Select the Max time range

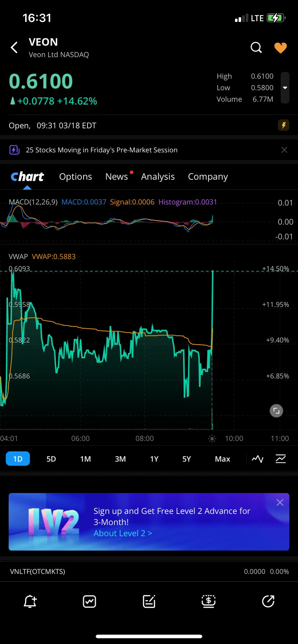[x=222, y=459]
